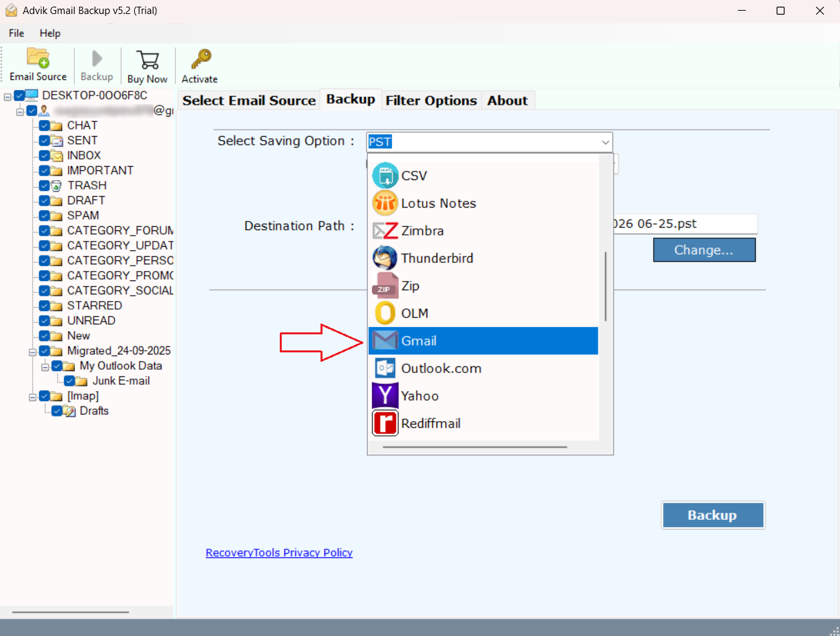Choose the CSV icon in list
Image resolution: width=840 pixels, height=636 pixels.
pos(385,176)
